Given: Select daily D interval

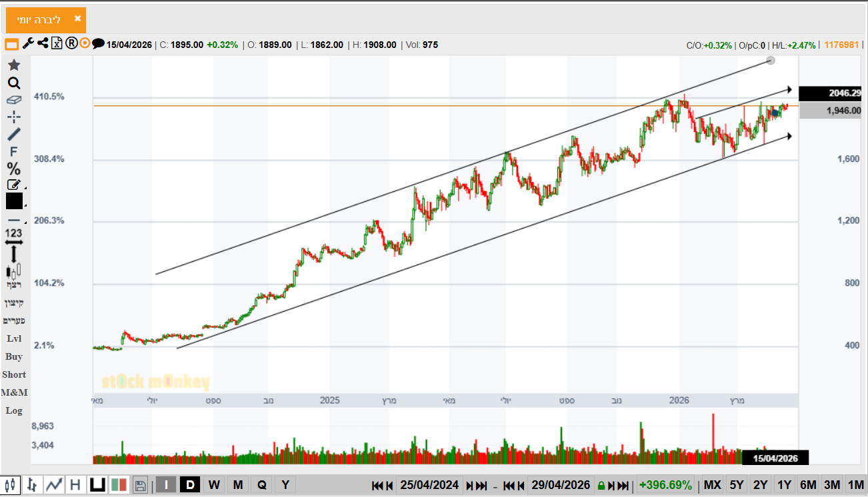Looking at the screenshot, I should (190, 484).
